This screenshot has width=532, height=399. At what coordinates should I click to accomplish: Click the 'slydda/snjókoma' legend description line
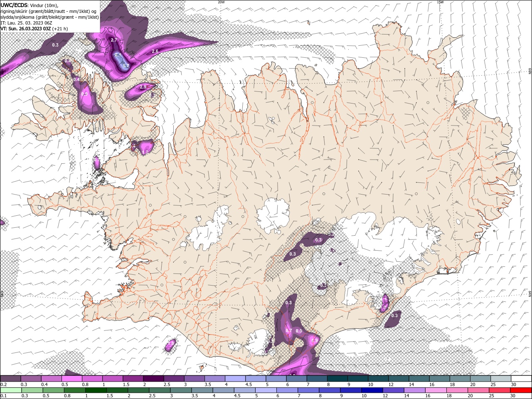(50, 17)
